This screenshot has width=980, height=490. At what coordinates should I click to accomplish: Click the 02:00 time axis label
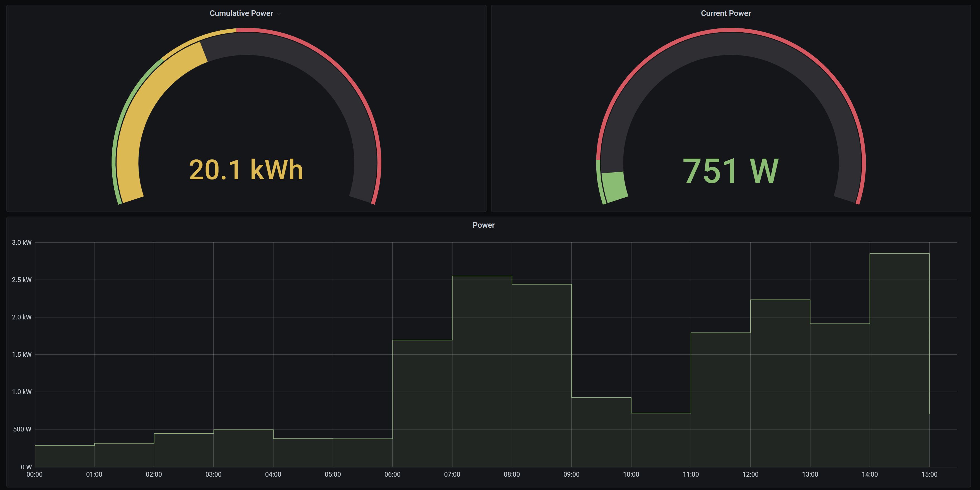154,474
